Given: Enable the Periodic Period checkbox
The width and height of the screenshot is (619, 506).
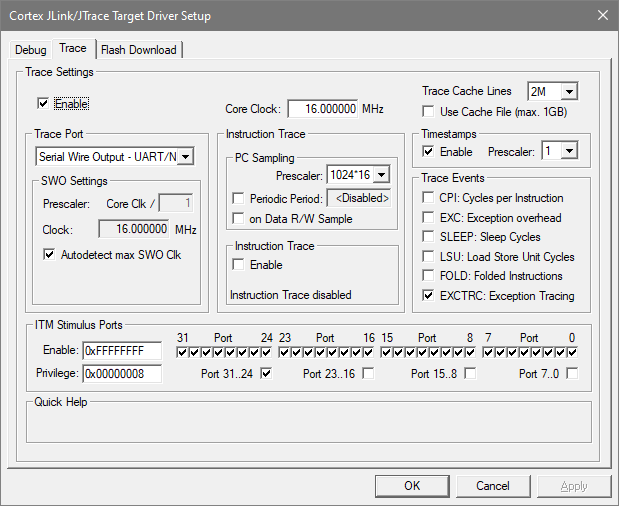Looking at the screenshot, I should point(238,198).
